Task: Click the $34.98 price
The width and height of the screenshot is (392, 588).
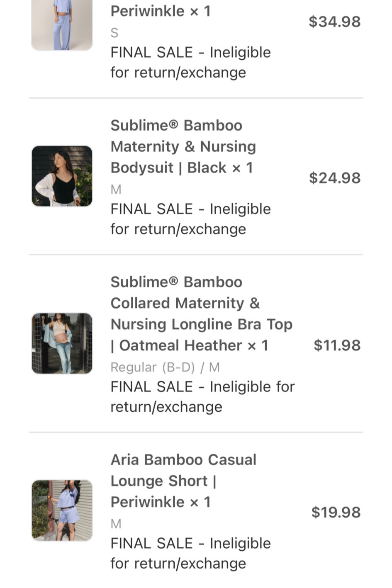Action: pos(334,22)
